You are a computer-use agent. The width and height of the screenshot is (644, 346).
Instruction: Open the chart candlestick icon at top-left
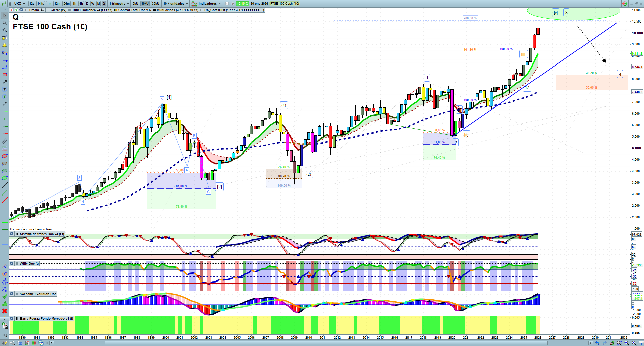pyautogui.click(x=4, y=3)
